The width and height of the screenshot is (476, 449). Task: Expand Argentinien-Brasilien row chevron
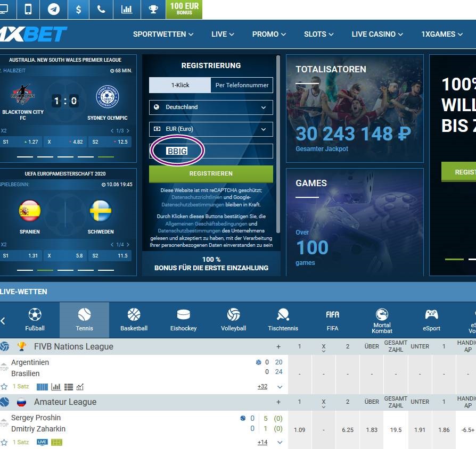click(280, 387)
